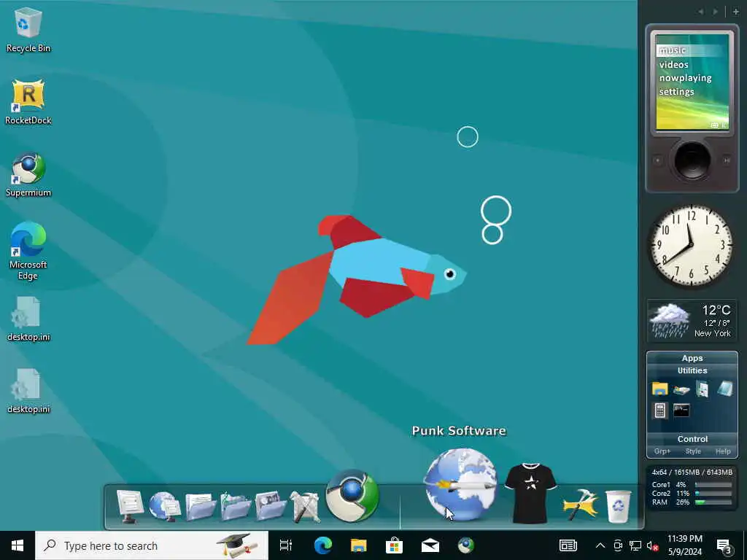Click the Grp+ link in launcher gadget

(x=662, y=451)
